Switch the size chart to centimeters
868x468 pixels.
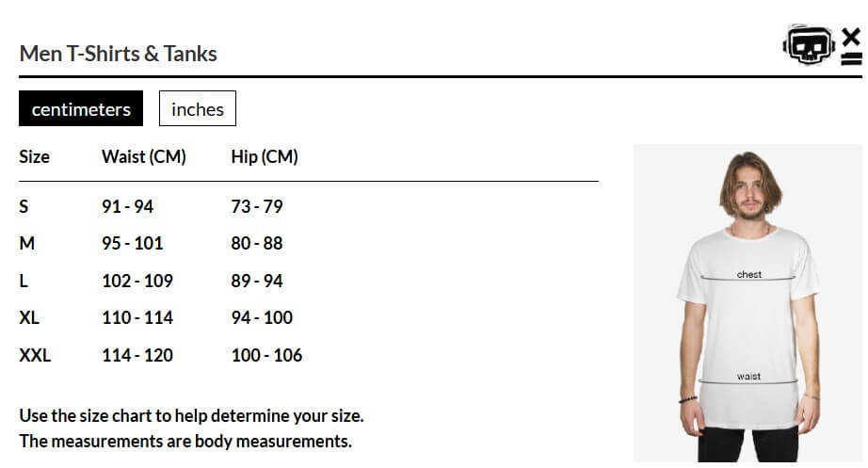(x=81, y=109)
